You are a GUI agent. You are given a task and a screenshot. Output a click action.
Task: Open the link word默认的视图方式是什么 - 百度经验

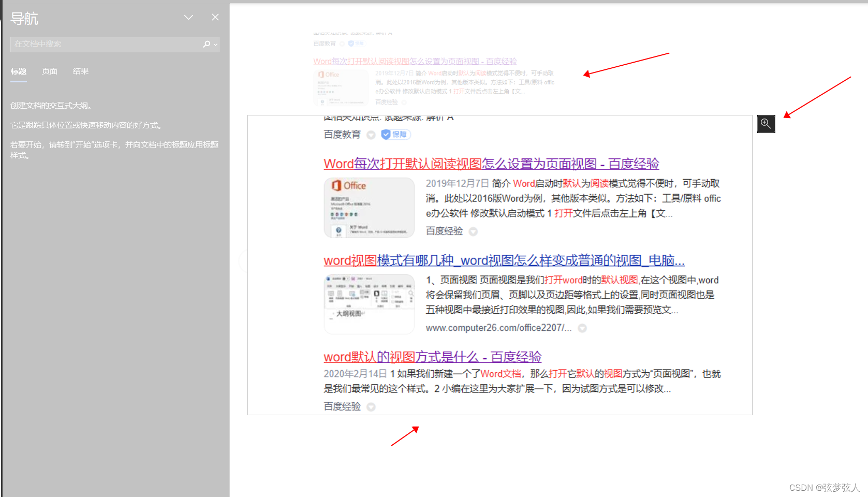pos(433,357)
